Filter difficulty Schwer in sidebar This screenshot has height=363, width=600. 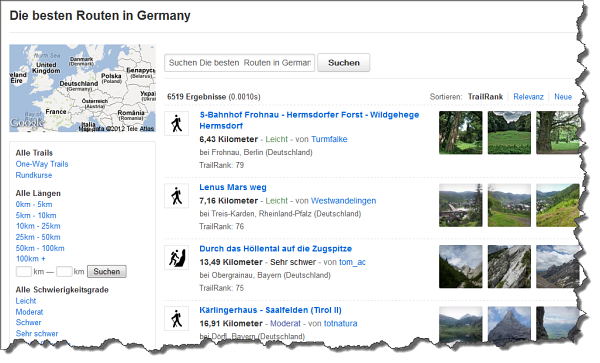28,322
